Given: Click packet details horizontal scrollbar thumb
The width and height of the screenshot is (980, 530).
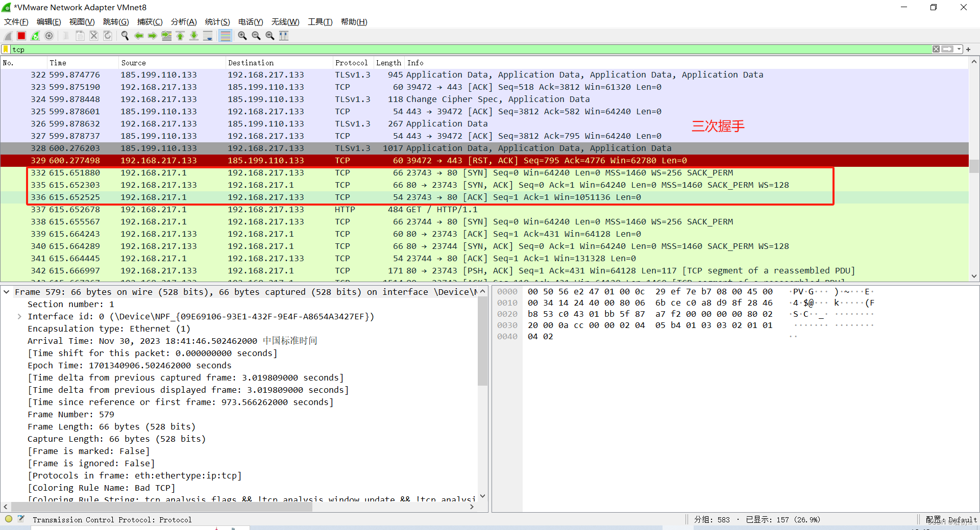Looking at the screenshot, I should click(x=162, y=507).
